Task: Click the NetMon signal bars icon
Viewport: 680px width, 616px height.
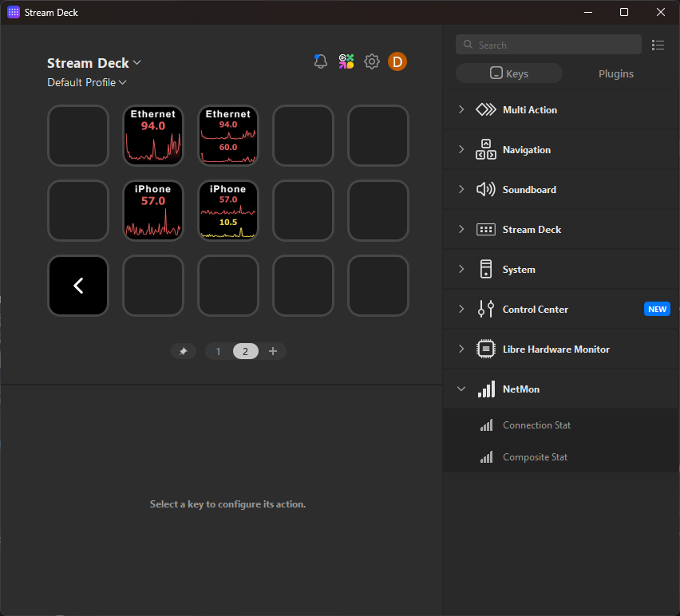Action: pos(486,389)
